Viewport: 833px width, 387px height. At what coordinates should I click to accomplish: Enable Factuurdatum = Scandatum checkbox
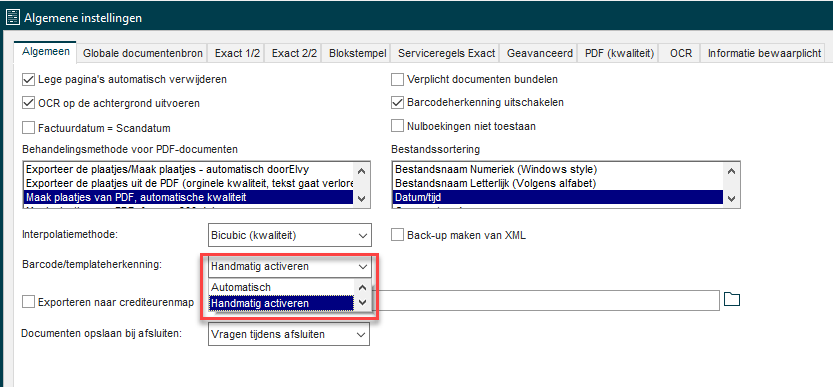28,128
